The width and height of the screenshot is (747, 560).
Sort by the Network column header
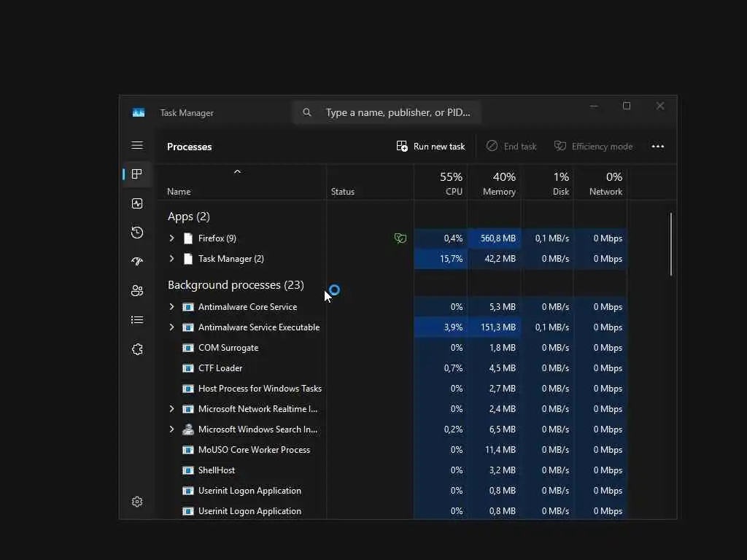coord(601,183)
